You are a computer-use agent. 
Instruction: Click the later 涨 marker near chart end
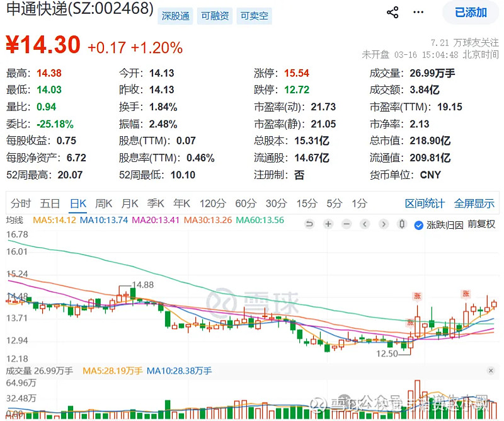tap(466, 294)
